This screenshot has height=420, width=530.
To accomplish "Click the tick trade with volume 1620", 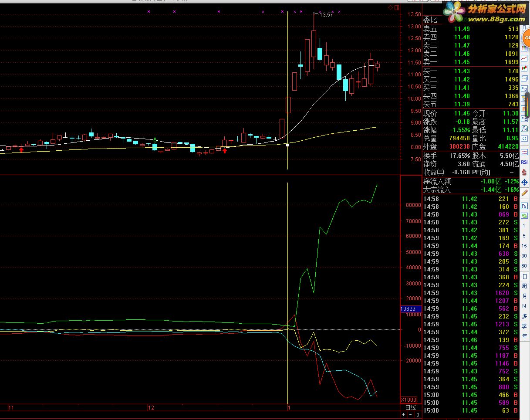I will click(x=471, y=293).
